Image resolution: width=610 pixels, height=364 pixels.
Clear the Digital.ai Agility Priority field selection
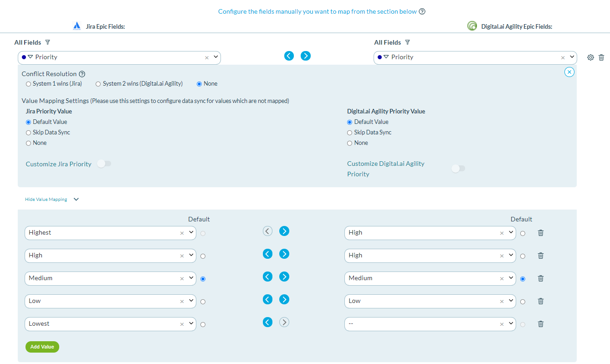click(563, 58)
